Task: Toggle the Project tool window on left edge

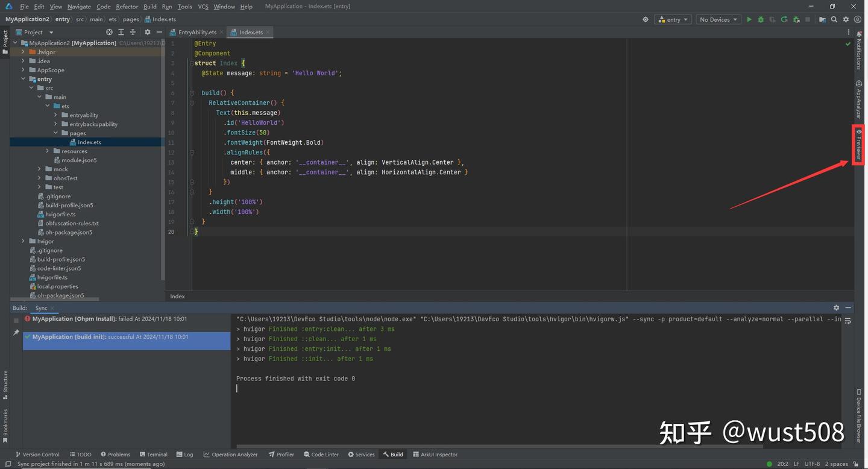Action: 5,42
